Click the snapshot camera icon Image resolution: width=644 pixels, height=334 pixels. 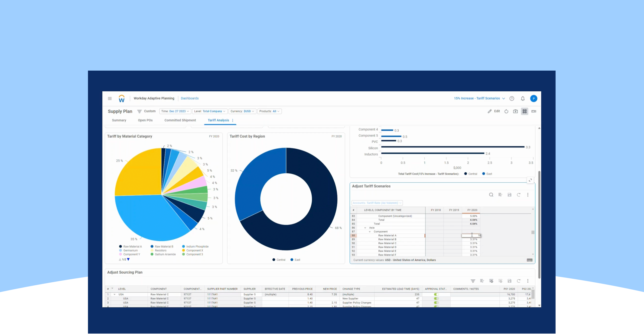pyautogui.click(x=515, y=112)
